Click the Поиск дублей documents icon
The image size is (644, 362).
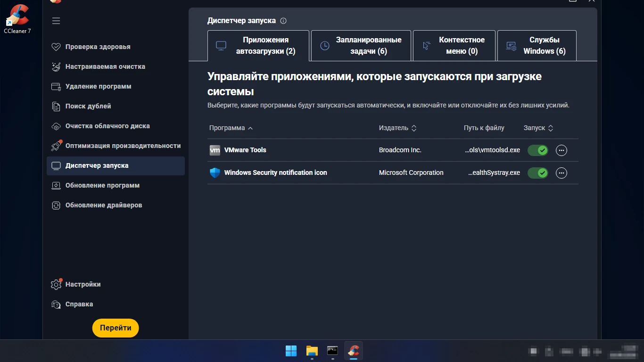tap(56, 106)
